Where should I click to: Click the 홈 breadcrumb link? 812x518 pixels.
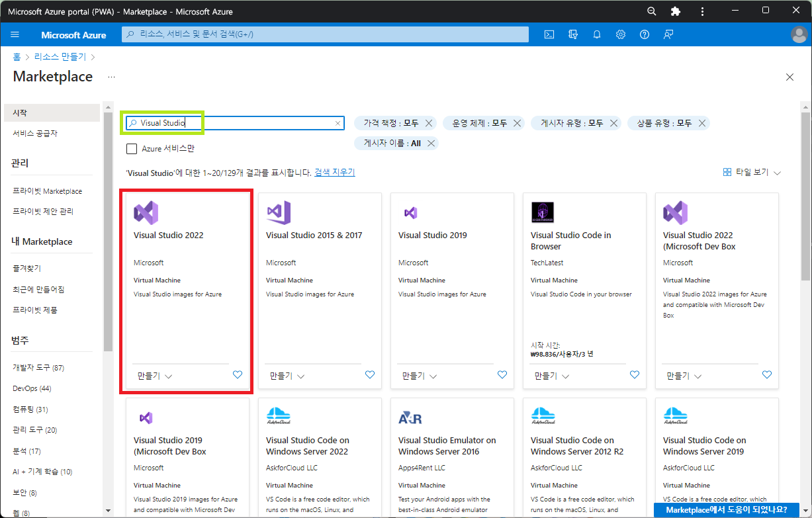coord(17,58)
